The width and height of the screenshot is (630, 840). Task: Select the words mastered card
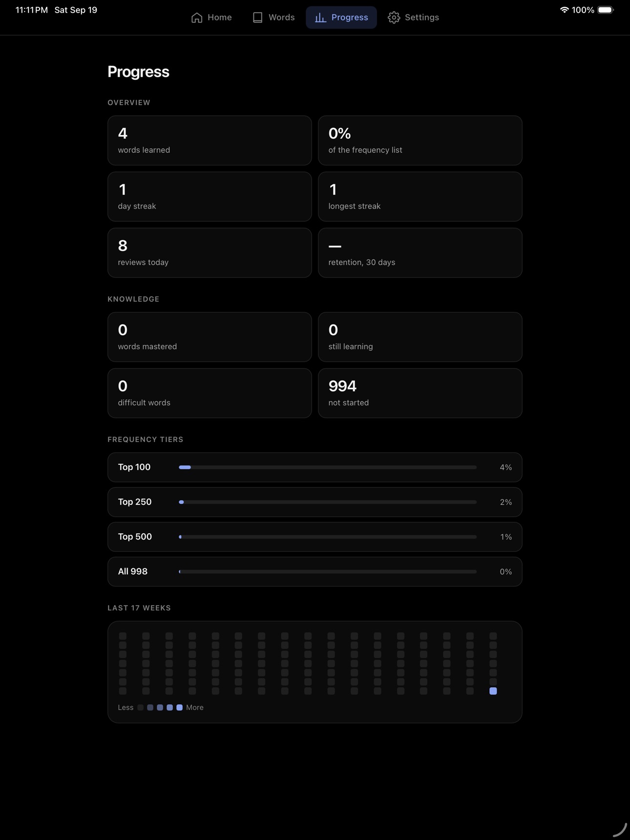point(210,337)
